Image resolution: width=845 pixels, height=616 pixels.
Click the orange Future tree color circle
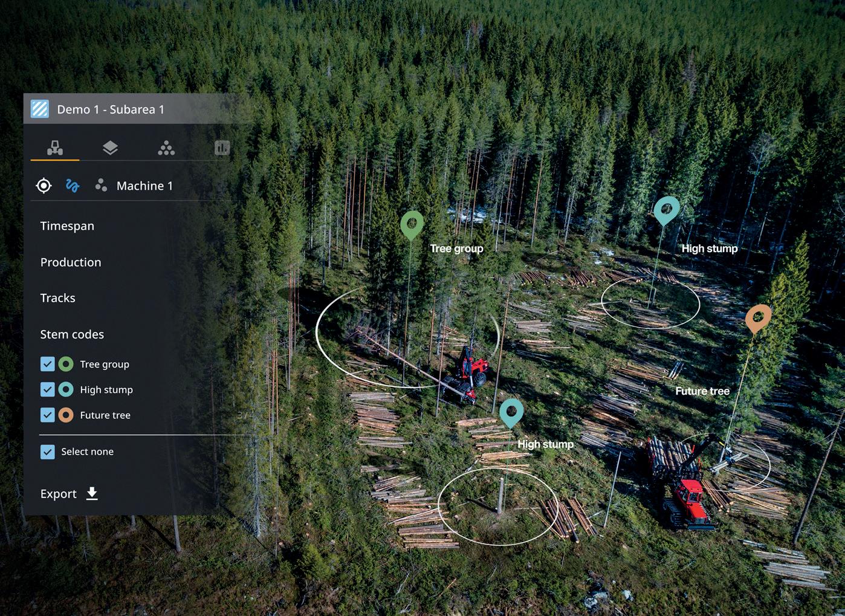pos(66,415)
